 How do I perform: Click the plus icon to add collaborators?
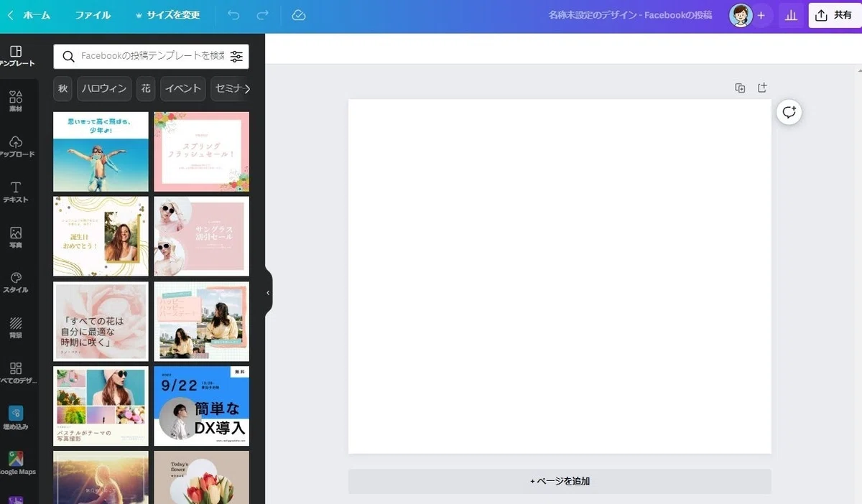(x=761, y=15)
